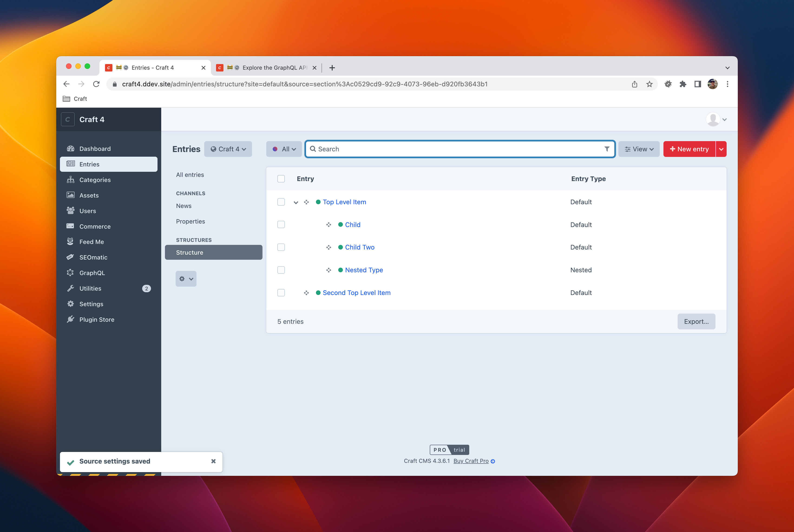The height and width of the screenshot is (532, 794).
Task: Go back in the browser
Action: pos(66,84)
